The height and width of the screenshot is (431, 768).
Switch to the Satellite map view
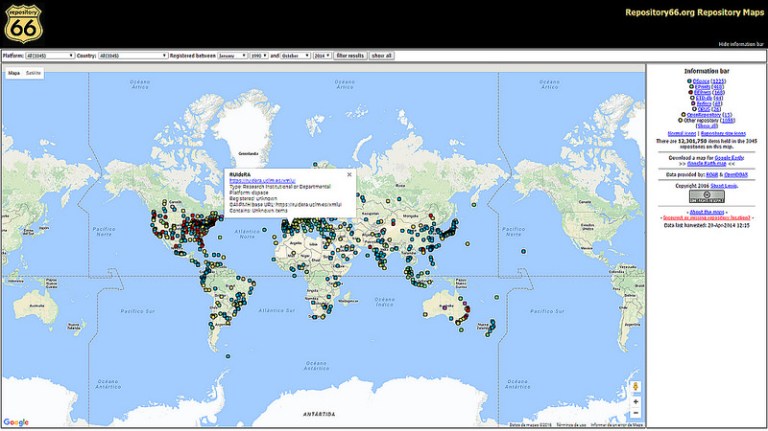click(x=33, y=73)
